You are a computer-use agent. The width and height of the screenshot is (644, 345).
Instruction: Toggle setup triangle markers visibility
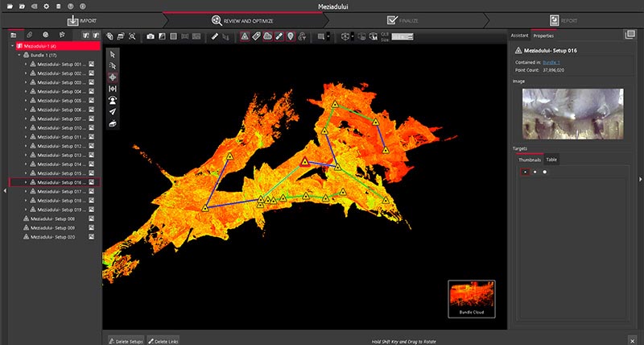245,36
